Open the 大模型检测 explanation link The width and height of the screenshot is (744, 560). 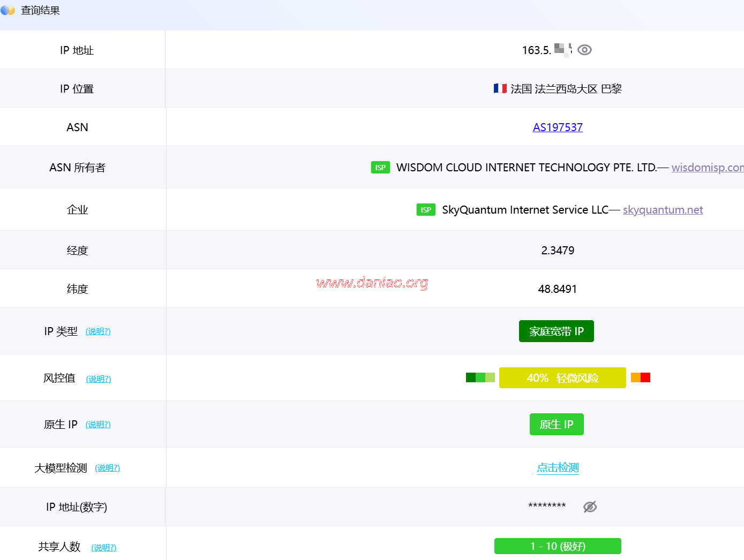click(x=108, y=468)
